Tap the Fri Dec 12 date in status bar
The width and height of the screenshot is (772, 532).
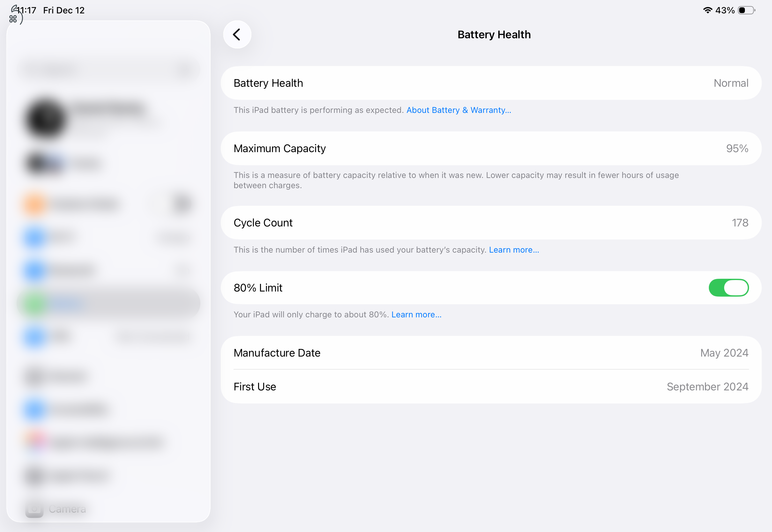click(64, 10)
